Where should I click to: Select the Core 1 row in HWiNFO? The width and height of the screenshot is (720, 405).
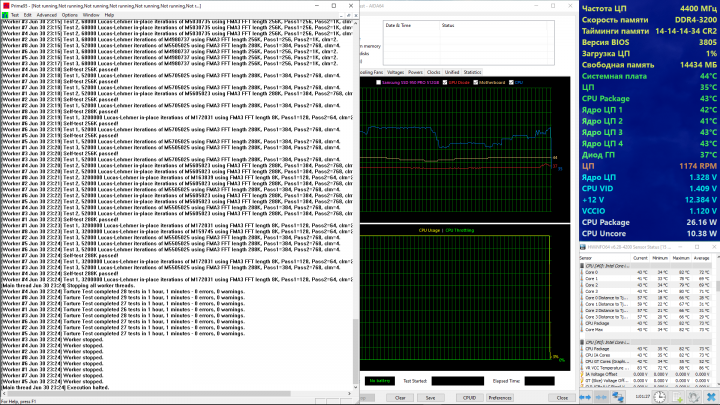pyautogui.click(x=646, y=279)
